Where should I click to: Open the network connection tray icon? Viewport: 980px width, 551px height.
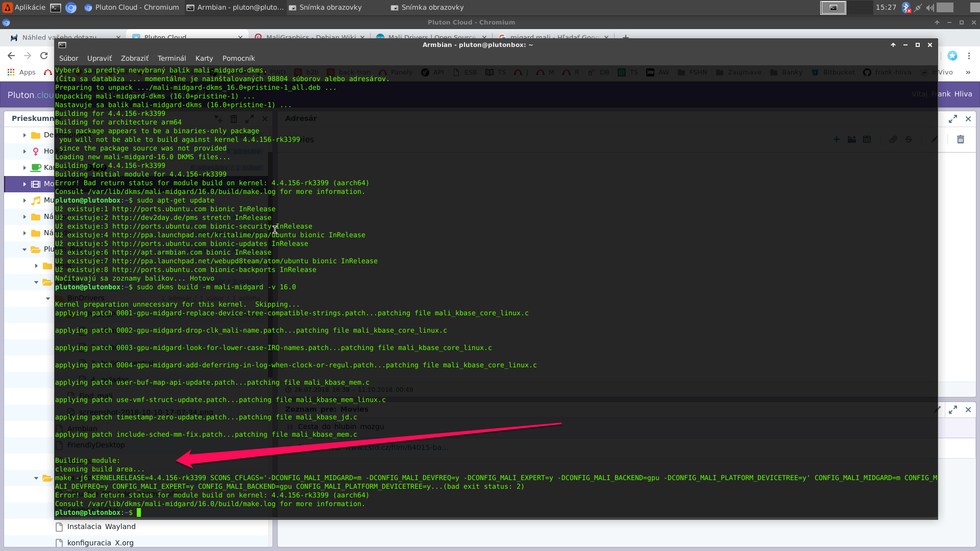click(918, 7)
